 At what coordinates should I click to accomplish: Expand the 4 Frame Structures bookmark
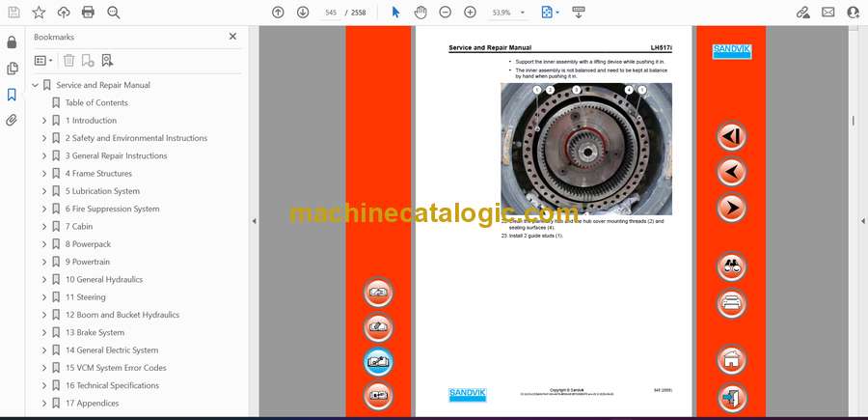click(x=44, y=174)
